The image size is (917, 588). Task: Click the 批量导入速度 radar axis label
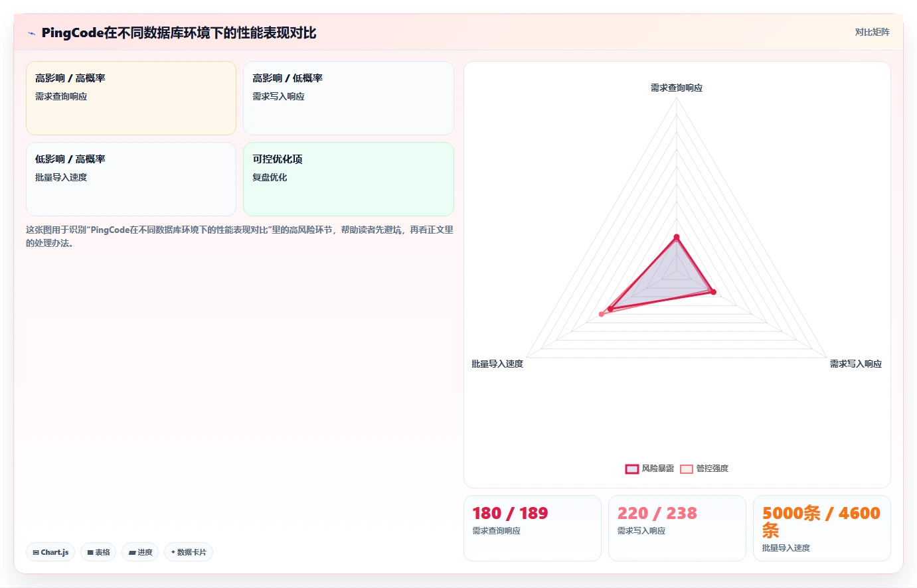point(497,364)
